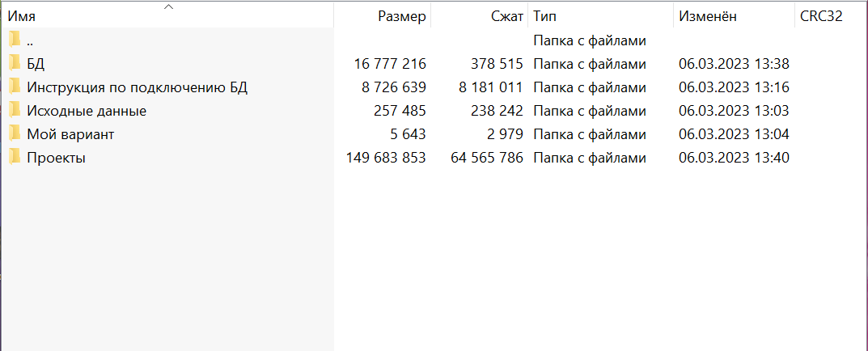This screenshot has height=351, width=868.
Task: Sort by the Изменён date column
Action: pos(708,16)
